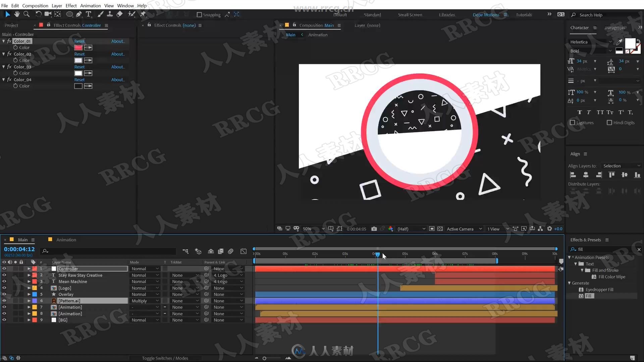Open the Effect menu

71,5
